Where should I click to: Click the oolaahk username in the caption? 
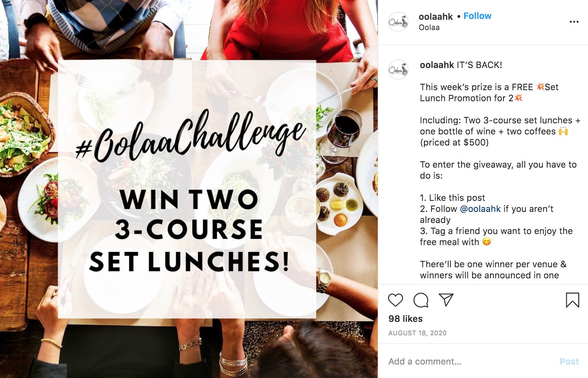tap(437, 65)
